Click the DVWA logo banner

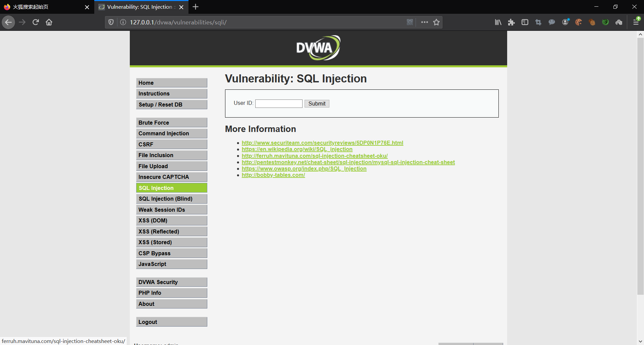pyautogui.click(x=318, y=48)
